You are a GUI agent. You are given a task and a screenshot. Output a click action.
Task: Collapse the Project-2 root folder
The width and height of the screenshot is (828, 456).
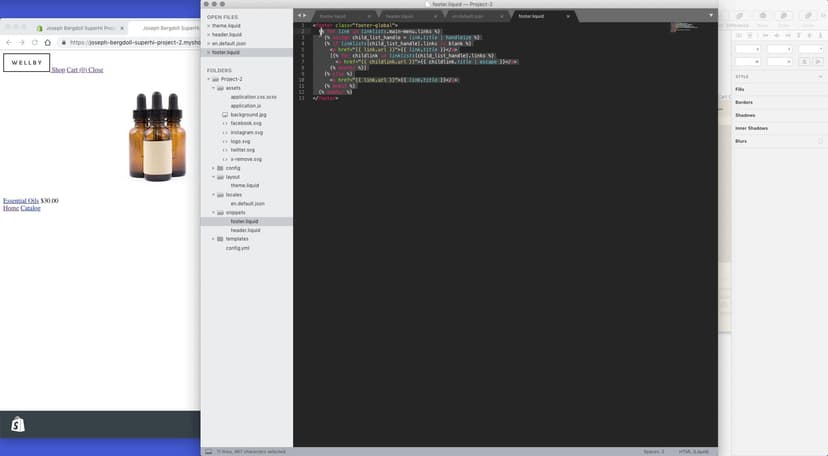click(x=208, y=79)
